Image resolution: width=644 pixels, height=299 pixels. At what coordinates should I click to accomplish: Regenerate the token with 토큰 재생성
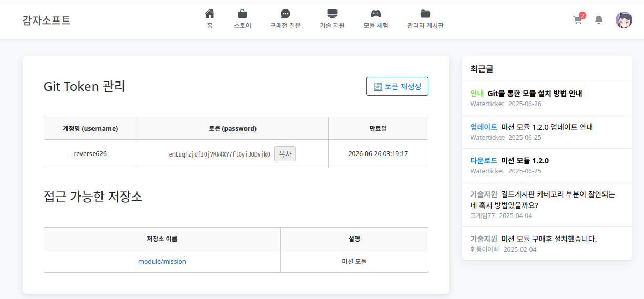397,86
